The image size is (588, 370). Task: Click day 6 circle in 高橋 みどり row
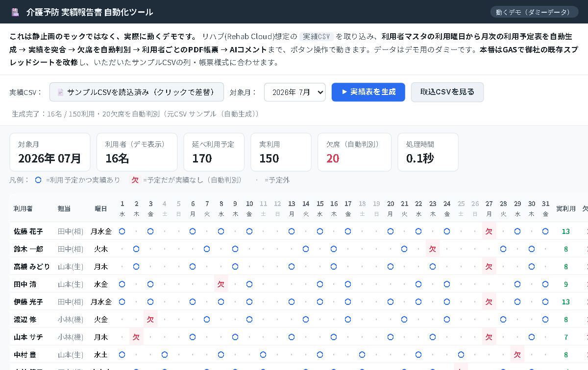tap(193, 266)
